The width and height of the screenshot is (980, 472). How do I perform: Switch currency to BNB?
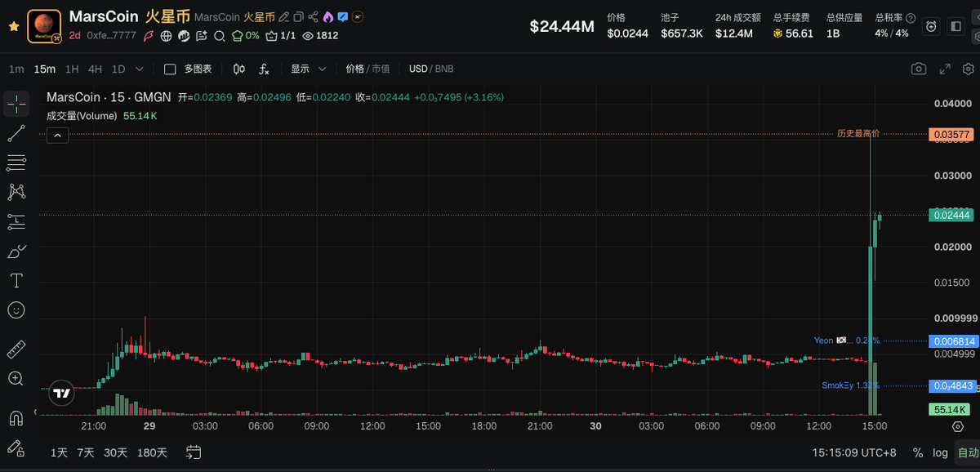point(444,69)
